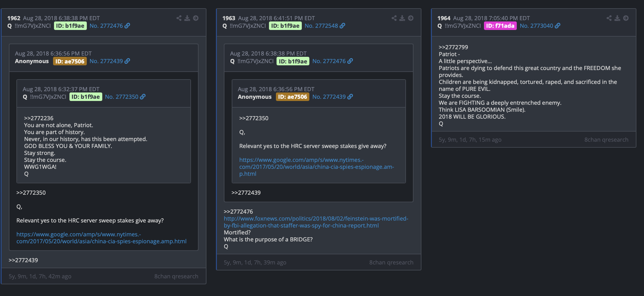
Task: Download post 1962 with its download icon
Action: (187, 18)
